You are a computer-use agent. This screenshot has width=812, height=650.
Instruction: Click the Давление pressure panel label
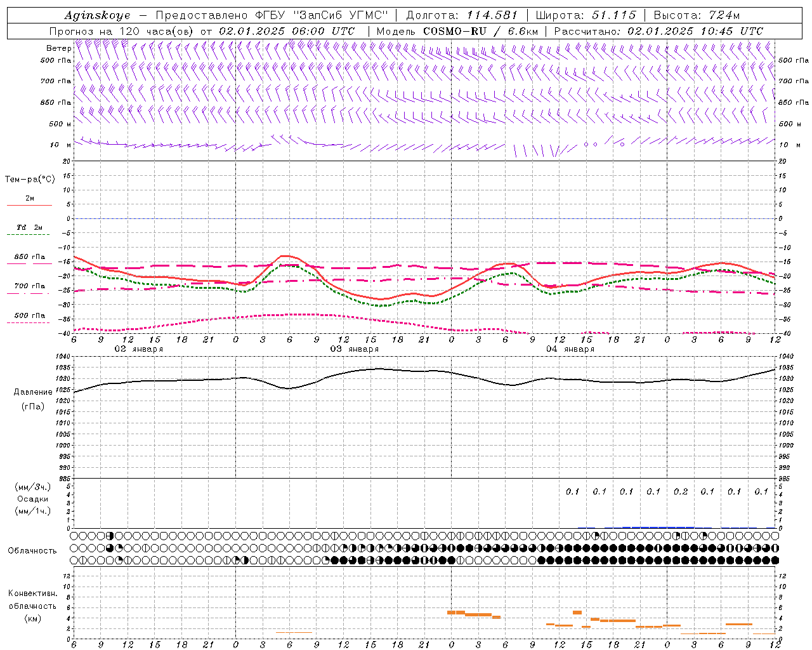click(33, 392)
